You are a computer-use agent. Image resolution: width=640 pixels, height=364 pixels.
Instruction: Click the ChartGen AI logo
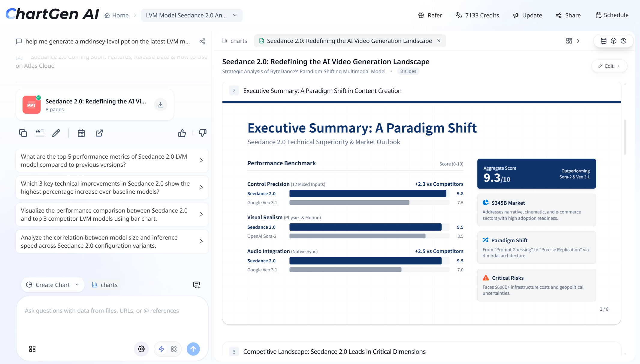52,14
